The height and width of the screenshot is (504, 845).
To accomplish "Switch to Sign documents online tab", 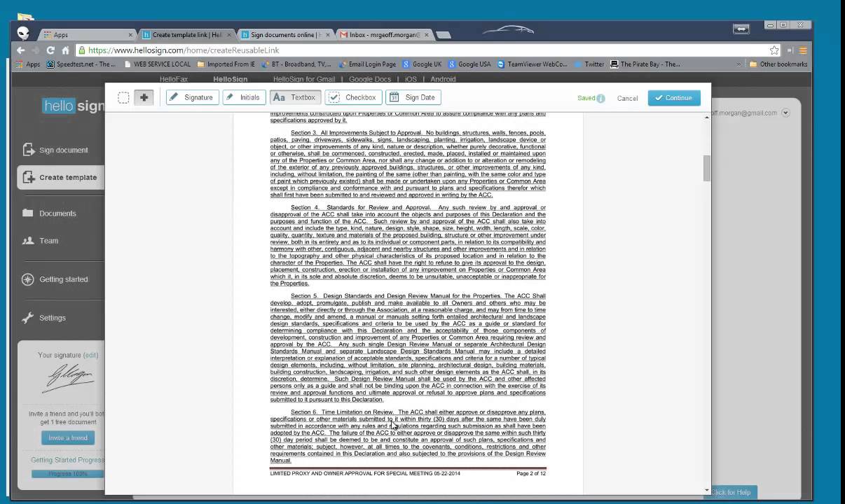I will (x=283, y=34).
